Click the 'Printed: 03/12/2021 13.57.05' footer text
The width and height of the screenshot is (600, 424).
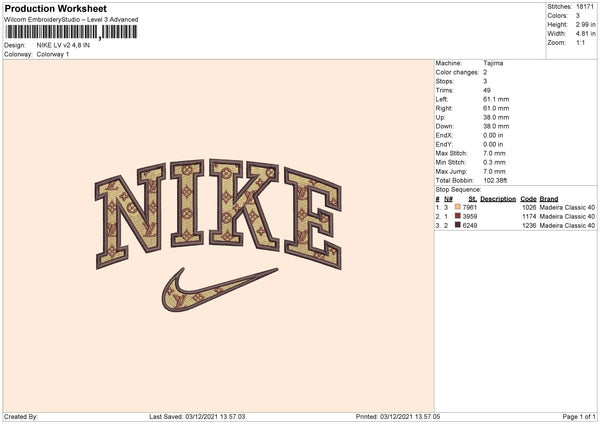click(398, 416)
